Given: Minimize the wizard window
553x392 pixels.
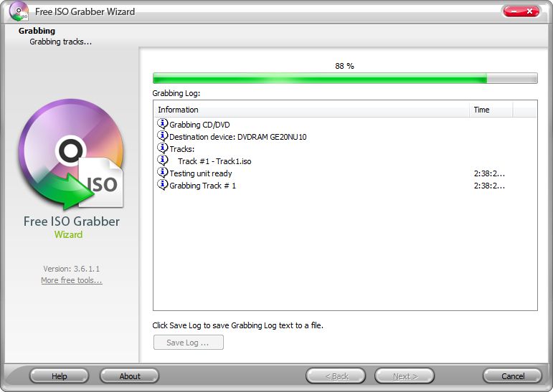Looking at the screenshot, I should point(513,11).
